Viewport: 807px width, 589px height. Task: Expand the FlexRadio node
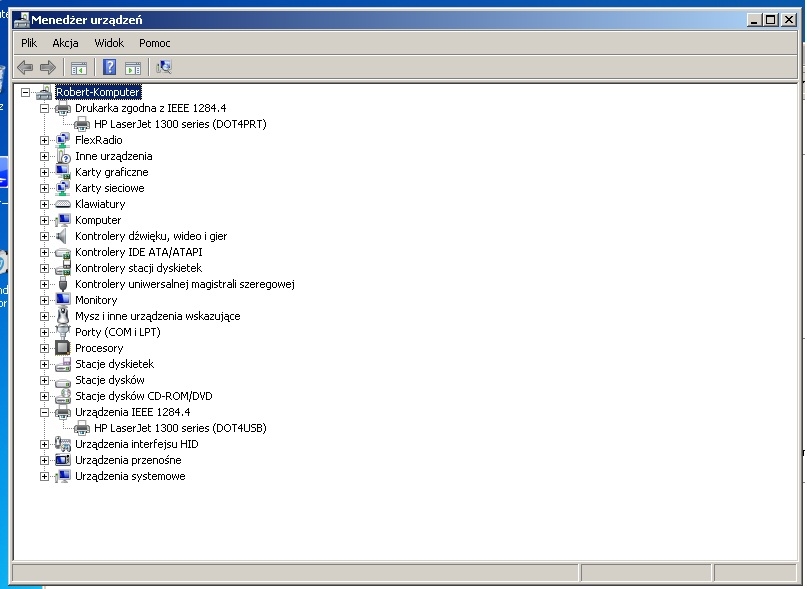pyautogui.click(x=44, y=140)
